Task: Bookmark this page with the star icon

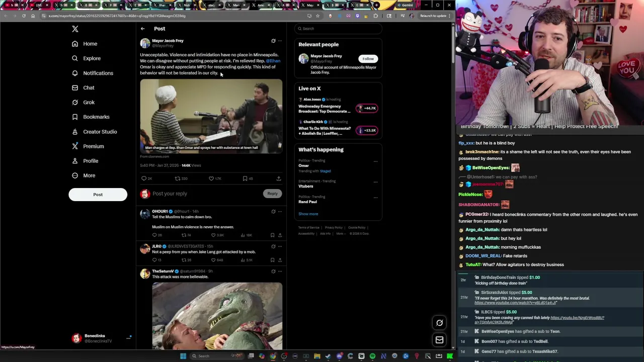Action: (x=317, y=16)
